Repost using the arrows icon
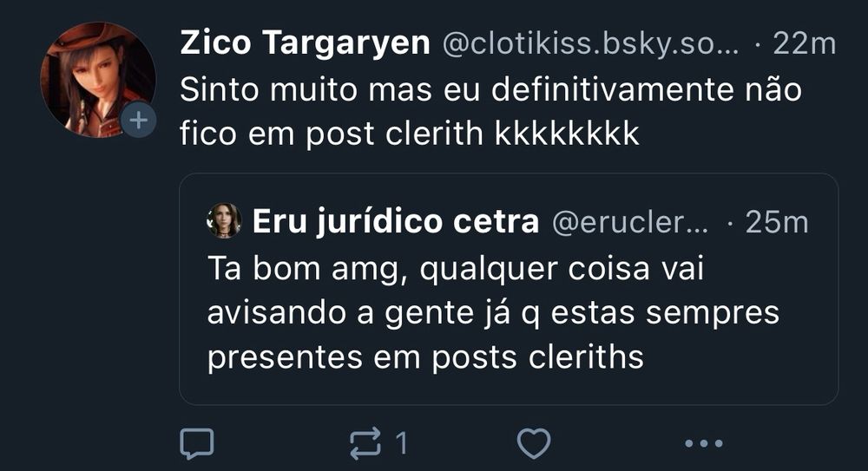Viewport: 868px width, 471px height. (x=365, y=443)
